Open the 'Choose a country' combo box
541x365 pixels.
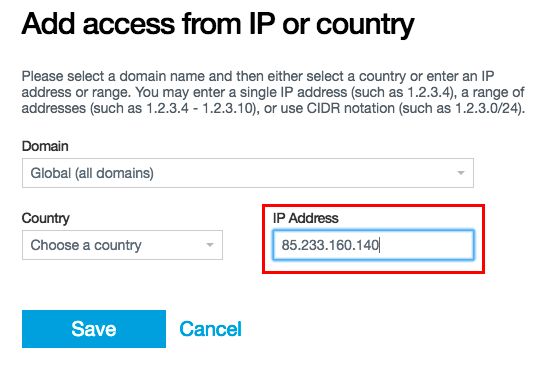pyautogui.click(x=122, y=245)
